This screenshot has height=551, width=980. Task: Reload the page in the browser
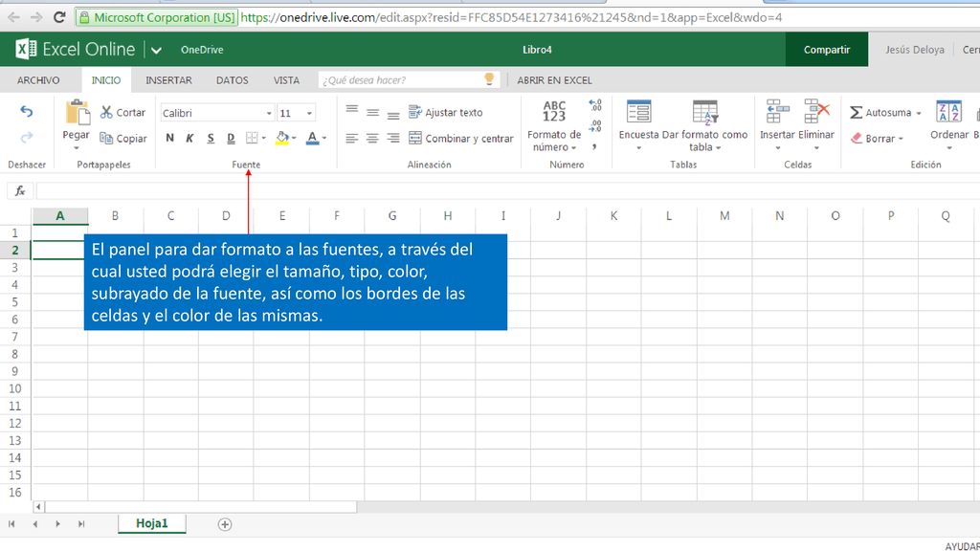click(59, 17)
